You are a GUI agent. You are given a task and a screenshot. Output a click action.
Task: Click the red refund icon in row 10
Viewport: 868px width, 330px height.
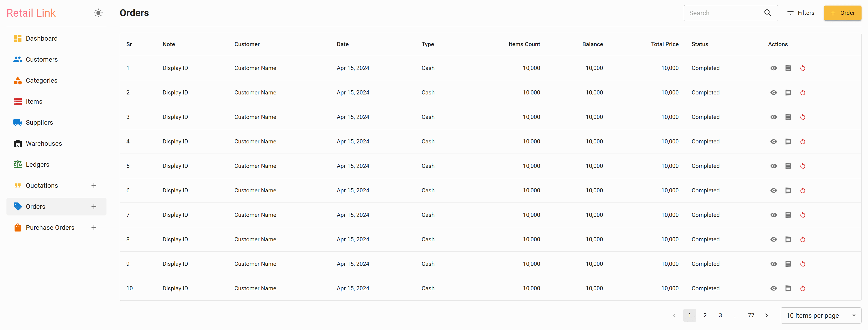coord(803,289)
